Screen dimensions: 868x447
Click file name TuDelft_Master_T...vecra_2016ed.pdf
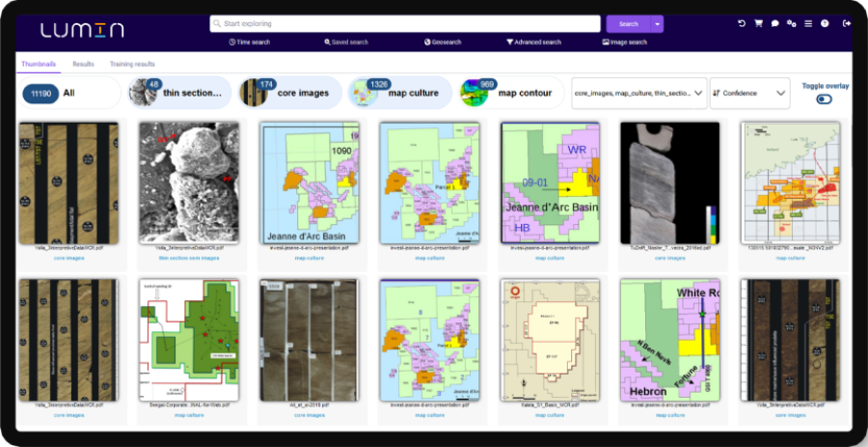[x=670, y=248]
